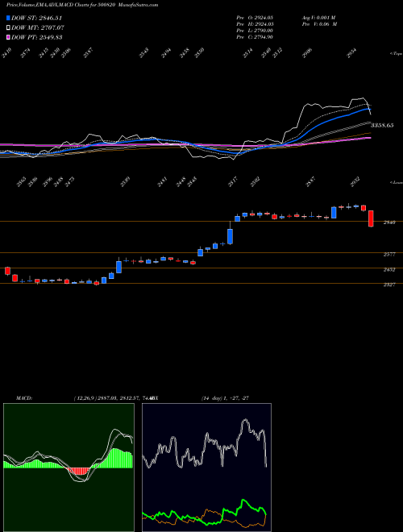403x532 pixels.
Task: Click the 2327 support level label
Action: [389, 285]
